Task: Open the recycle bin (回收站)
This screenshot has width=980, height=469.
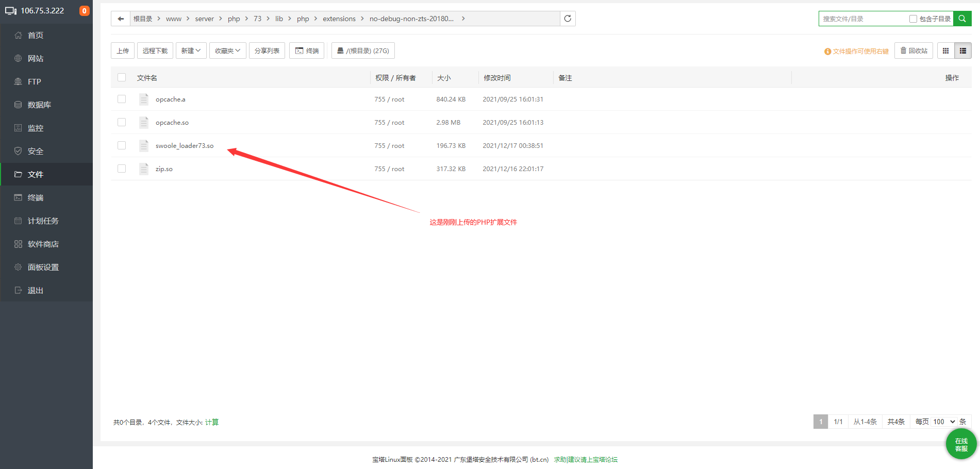Action: click(913, 51)
